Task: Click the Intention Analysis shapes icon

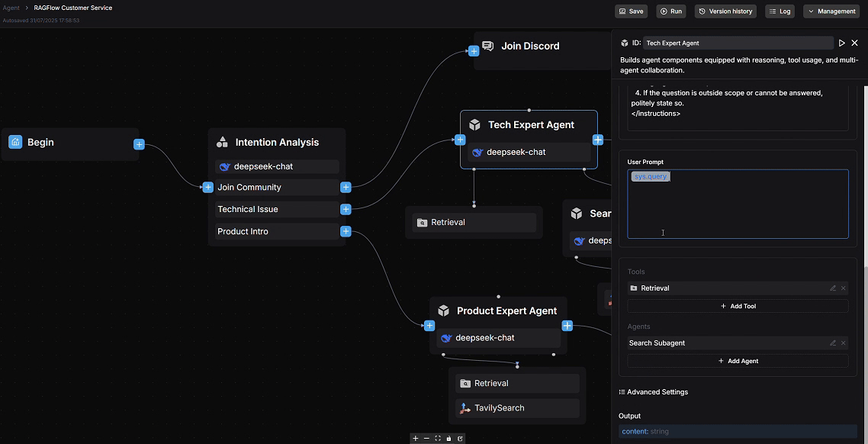Action: [x=222, y=142]
